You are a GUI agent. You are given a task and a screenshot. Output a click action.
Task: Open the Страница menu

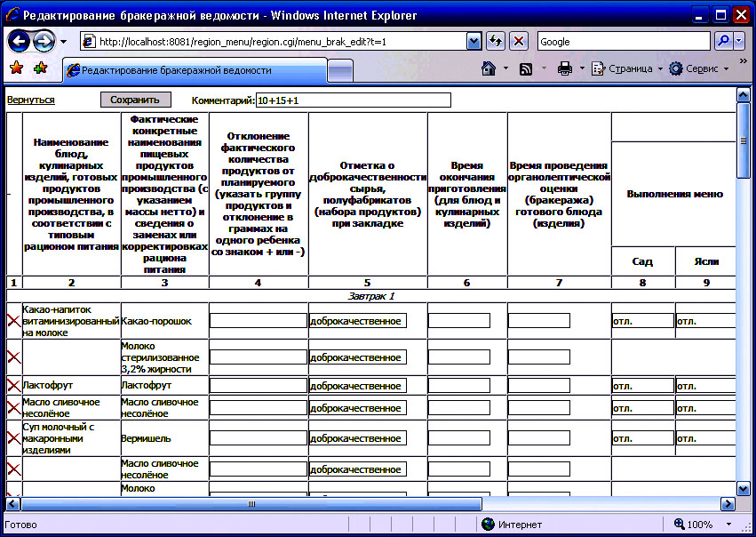627,68
